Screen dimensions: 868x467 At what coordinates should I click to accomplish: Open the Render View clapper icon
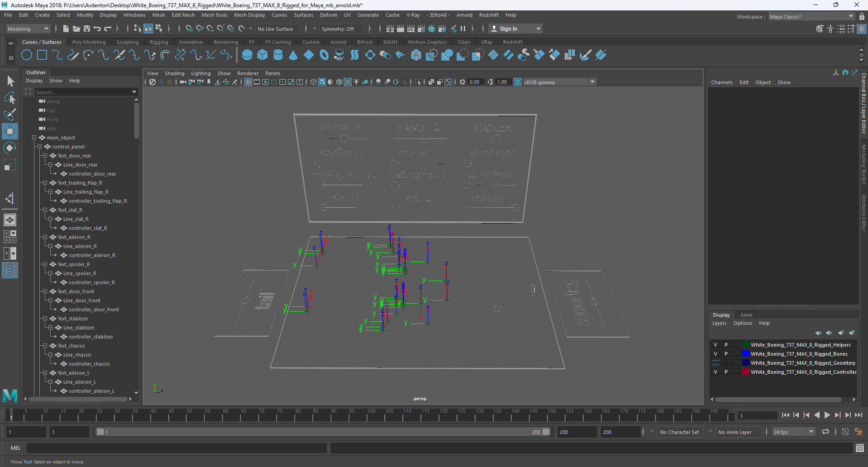(390, 29)
